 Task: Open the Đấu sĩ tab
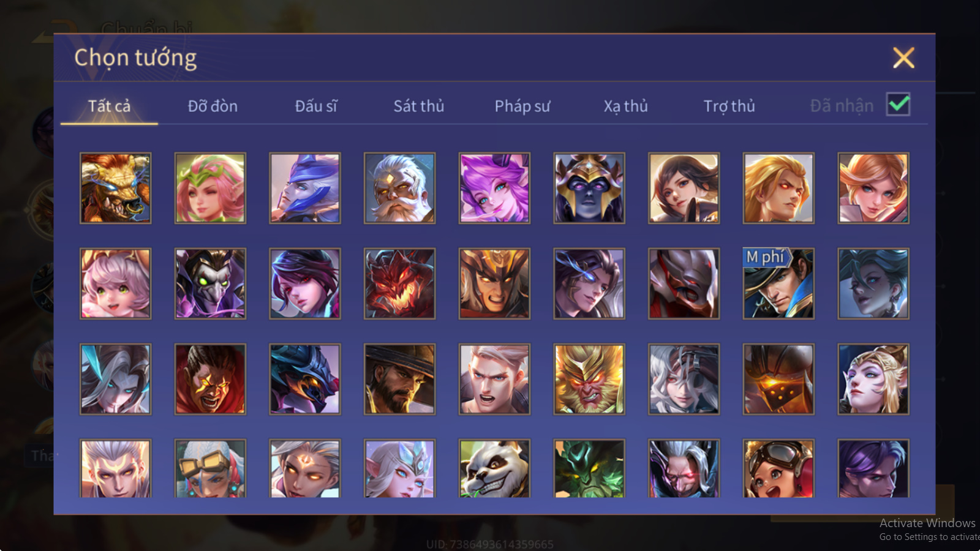(x=316, y=106)
